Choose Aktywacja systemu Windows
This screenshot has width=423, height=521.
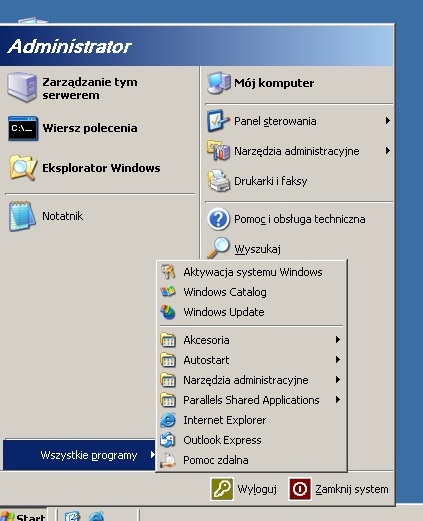click(252, 272)
